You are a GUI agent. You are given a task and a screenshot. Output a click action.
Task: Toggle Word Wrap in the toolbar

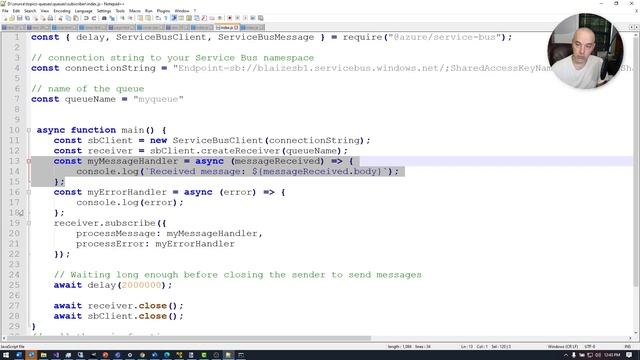158,18
